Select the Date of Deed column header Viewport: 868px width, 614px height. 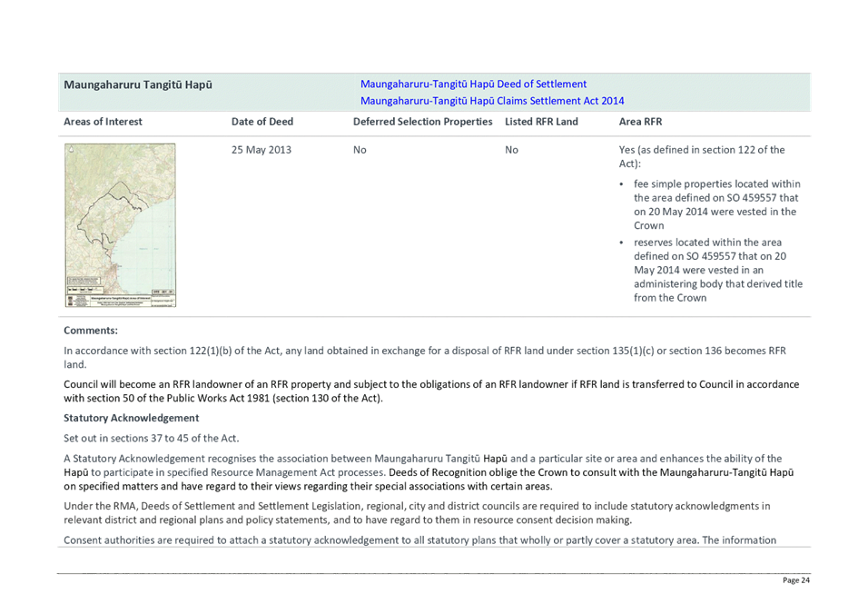point(262,122)
